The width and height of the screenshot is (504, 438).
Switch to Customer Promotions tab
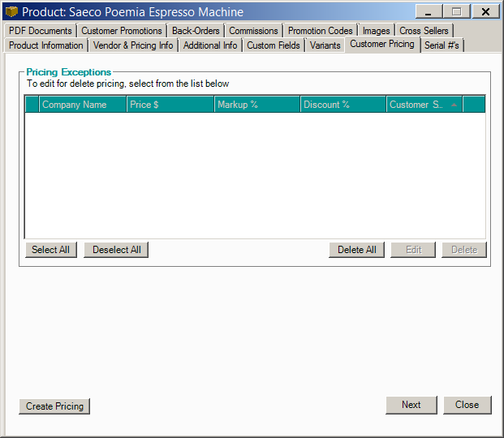[x=122, y=31]
